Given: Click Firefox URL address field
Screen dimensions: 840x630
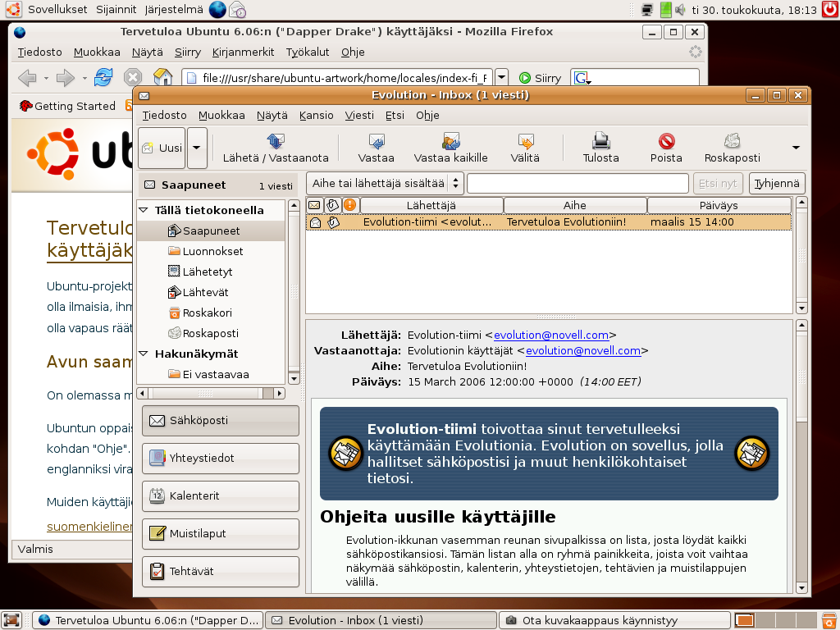Looking at the screenshot, I should pos(336,78).
